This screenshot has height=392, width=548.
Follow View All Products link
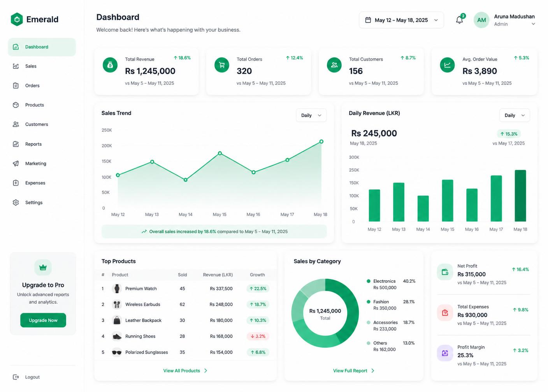[x=185, y=371]
